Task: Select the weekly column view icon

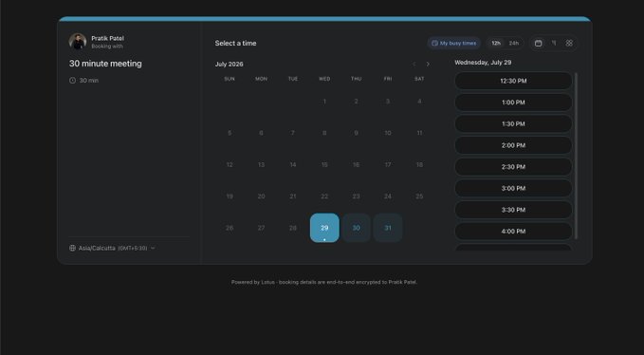Action: (554, 43)
